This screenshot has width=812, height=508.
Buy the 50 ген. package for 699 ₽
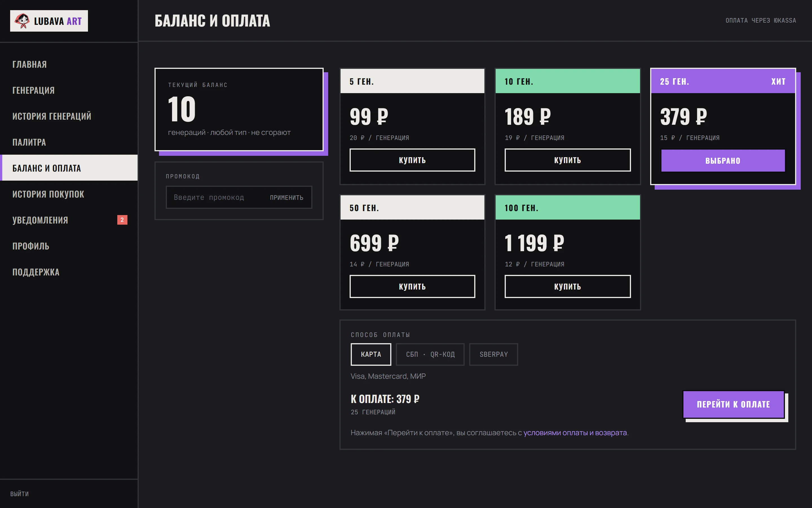(412, 286)
